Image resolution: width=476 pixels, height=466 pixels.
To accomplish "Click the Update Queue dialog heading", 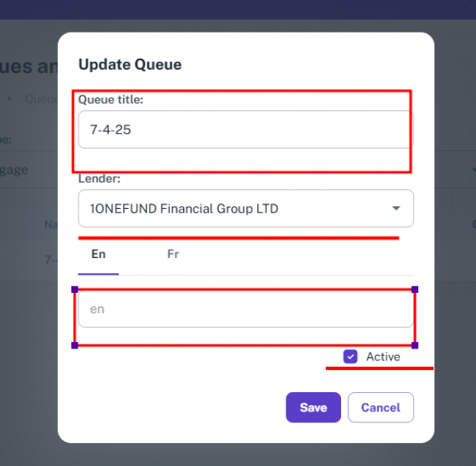I will point(130,64).
